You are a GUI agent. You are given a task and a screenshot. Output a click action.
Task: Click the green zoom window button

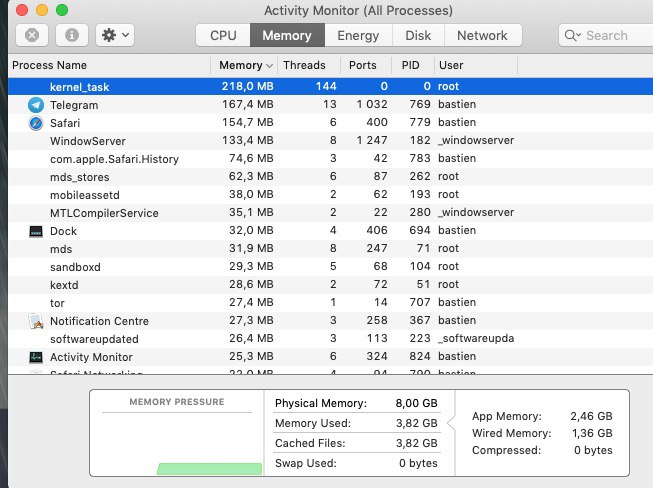point(62,10)
